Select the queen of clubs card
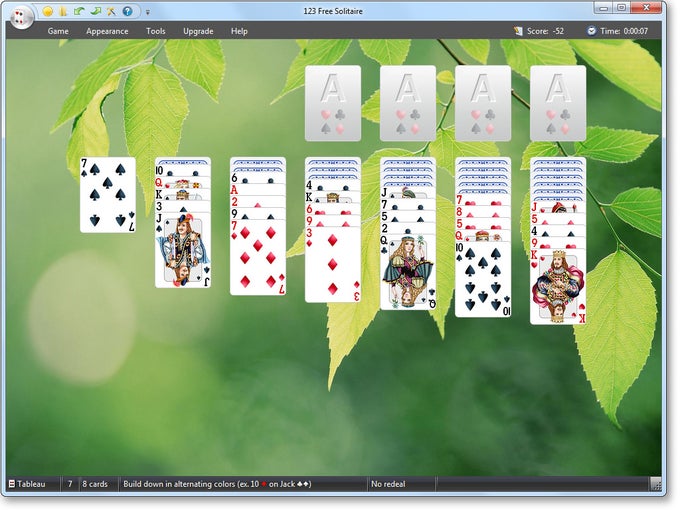Screen dimensions: 680x510 click(408, 272)
